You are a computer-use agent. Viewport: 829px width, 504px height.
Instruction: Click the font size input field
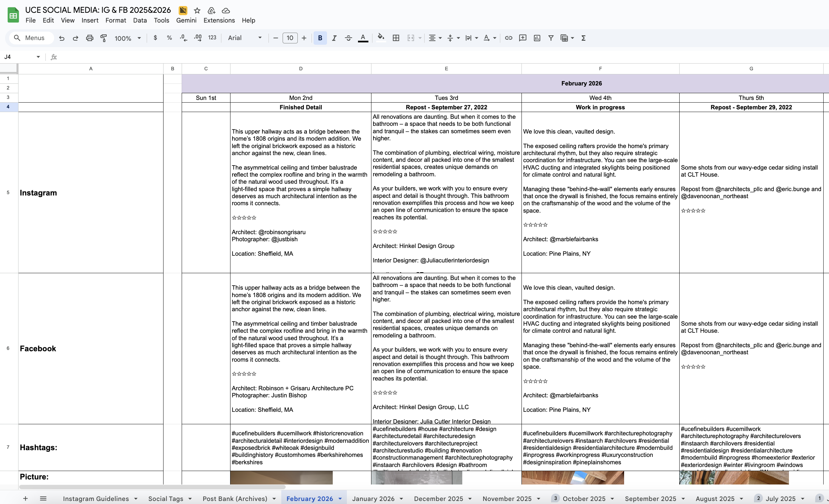tap(290, 38)
